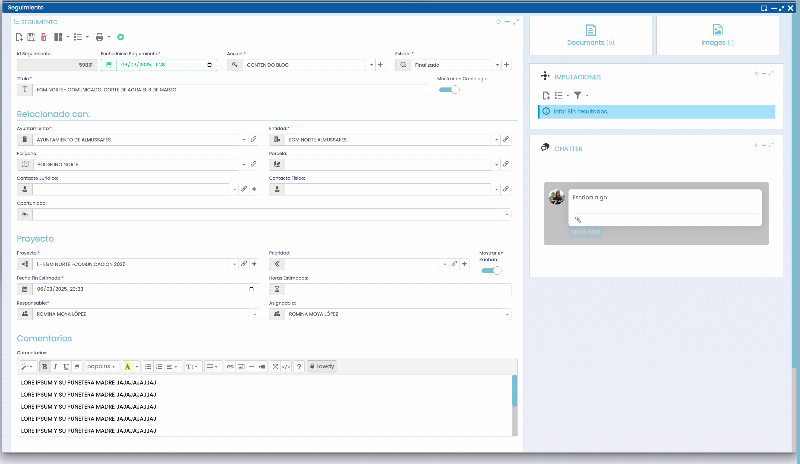
Task: Click the highlight color button in editor
Action: [x=127, y=366]
